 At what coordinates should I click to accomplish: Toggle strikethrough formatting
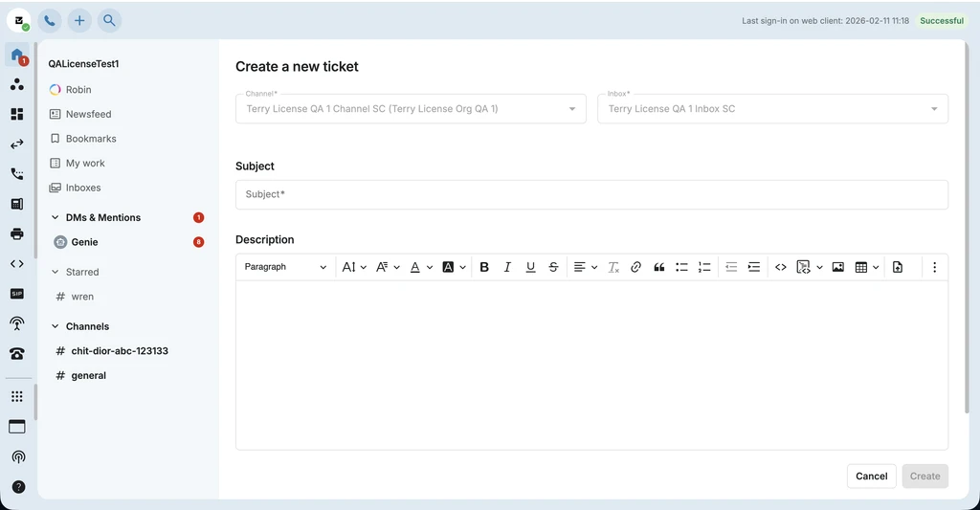pos(553,267)
